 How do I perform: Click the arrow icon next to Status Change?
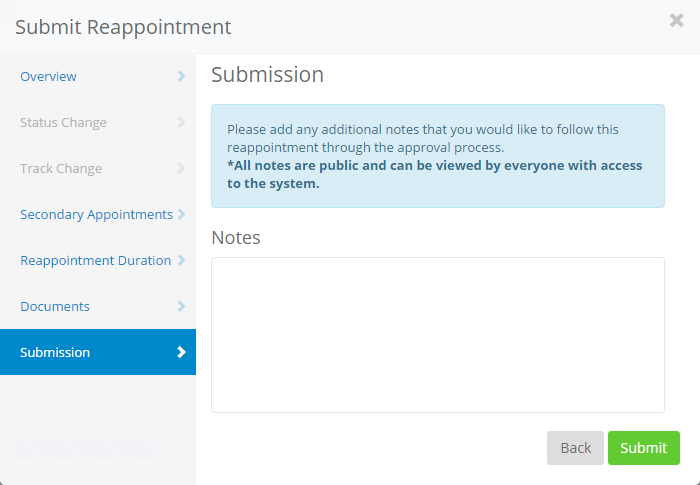click(181, 122)
